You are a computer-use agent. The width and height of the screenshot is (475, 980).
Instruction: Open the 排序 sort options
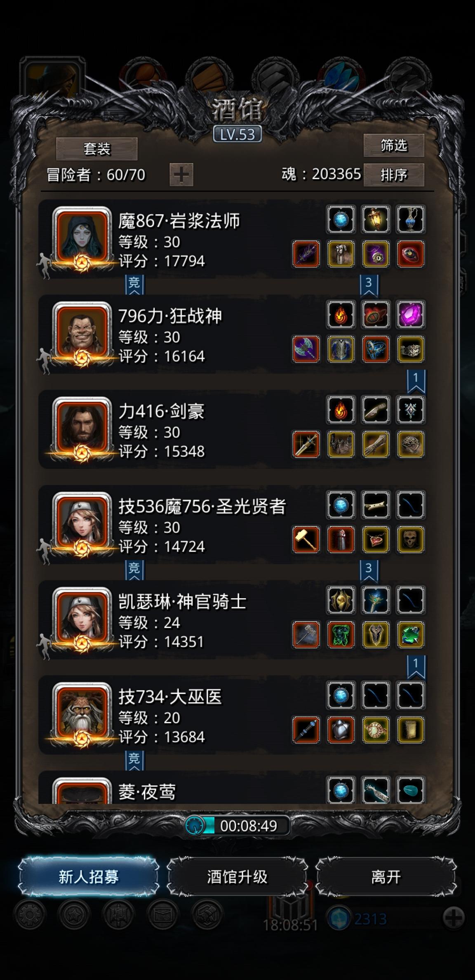tap(394, 175)
